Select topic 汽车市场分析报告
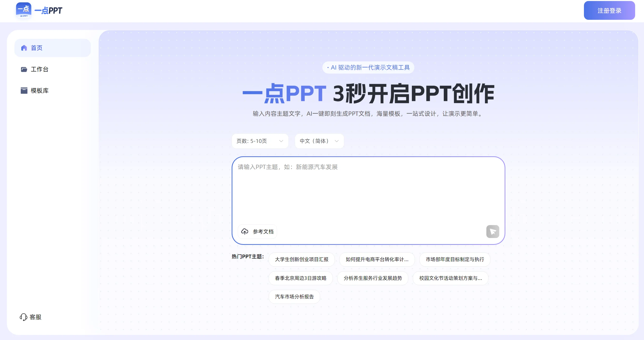Image resolution: width=644 pixels, height=340 pixels. 294,297
